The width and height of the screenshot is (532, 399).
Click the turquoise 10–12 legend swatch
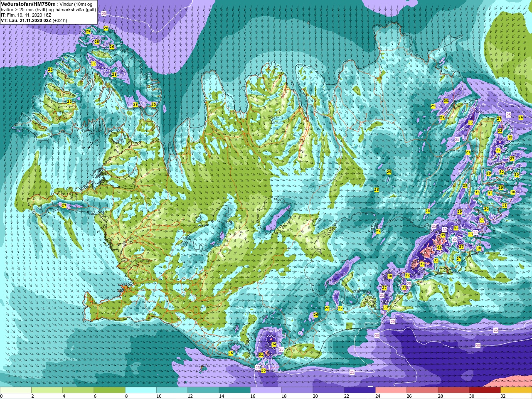coord(172,390)
